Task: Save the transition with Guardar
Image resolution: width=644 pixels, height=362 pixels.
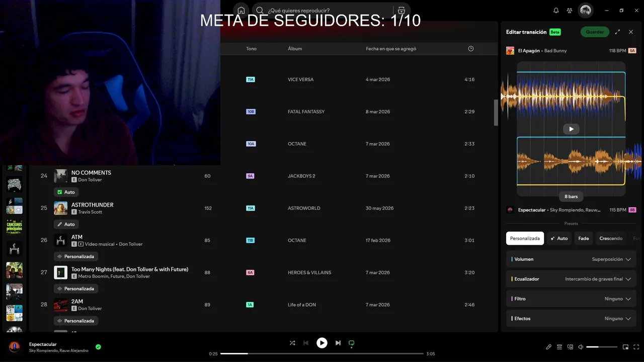Action: point(595,32)
